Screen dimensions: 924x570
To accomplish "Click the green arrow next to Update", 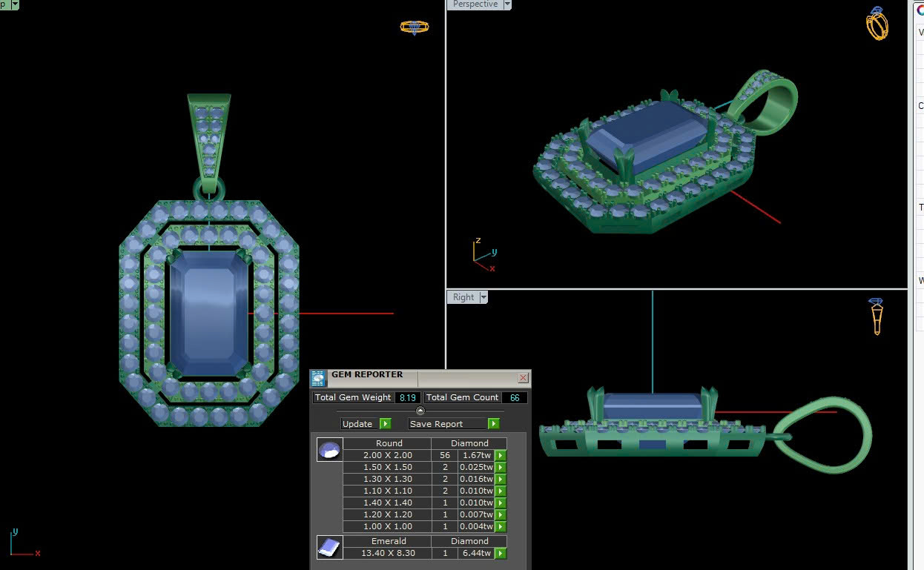I will pos(385,424).
